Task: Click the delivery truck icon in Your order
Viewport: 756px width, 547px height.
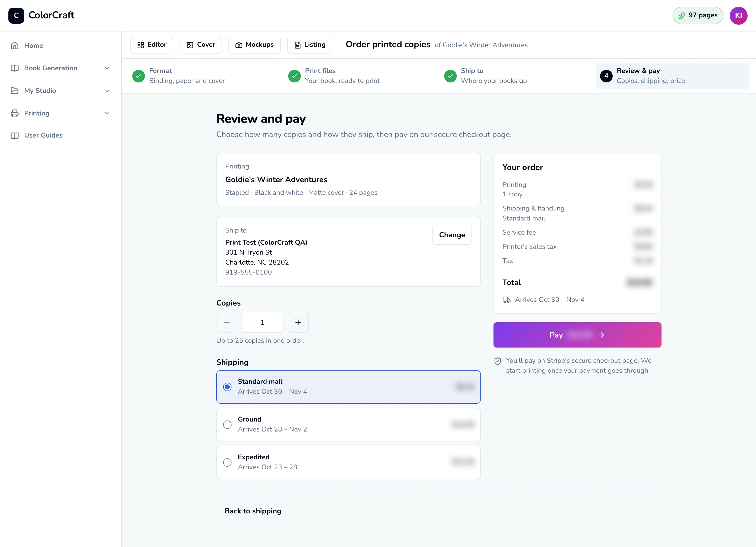Action: (x=506, y=300)
